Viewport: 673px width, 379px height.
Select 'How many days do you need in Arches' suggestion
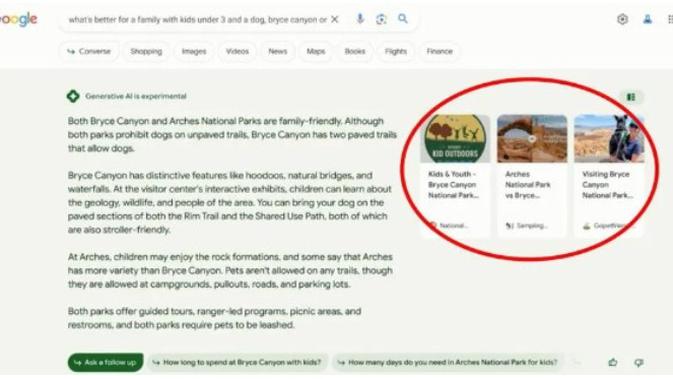449,363
